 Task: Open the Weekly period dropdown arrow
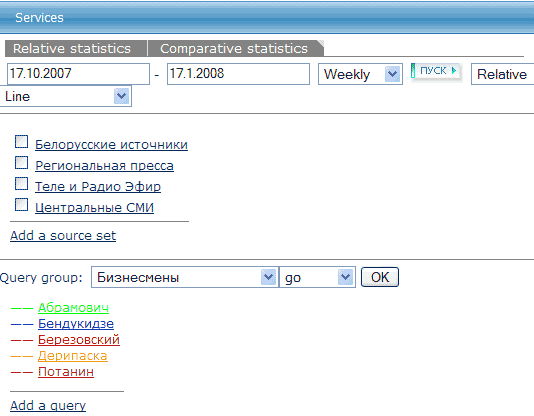coord(392,74)
